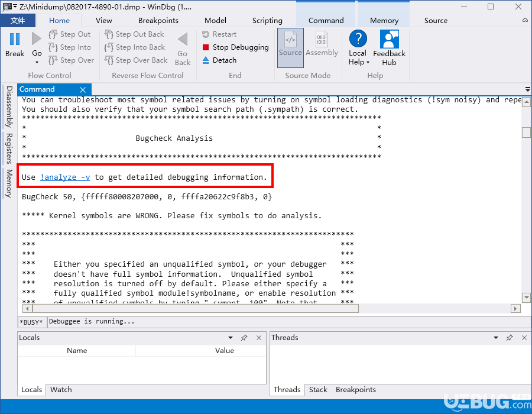Close the Threads panel
This screenshot has height=414, width=532.
pos(524,338)
